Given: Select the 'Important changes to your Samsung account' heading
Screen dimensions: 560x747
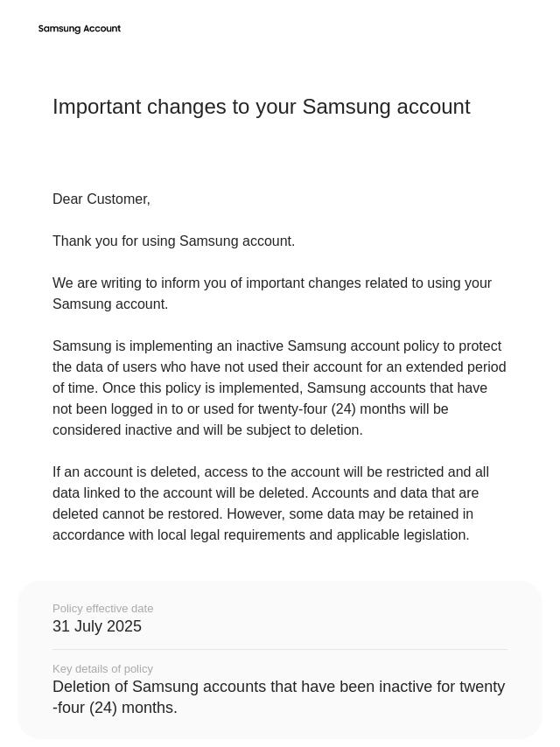Looking at the screenshot, I should point(261,108).
